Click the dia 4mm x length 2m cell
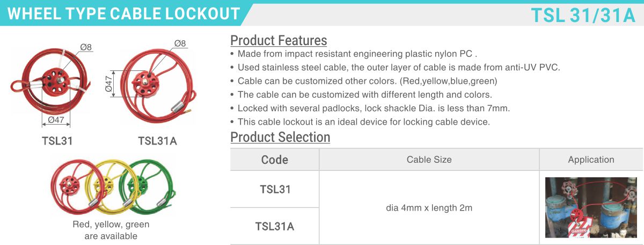This screenshot has height=245, width=644. pyautogui.click(x=429, y=207)
